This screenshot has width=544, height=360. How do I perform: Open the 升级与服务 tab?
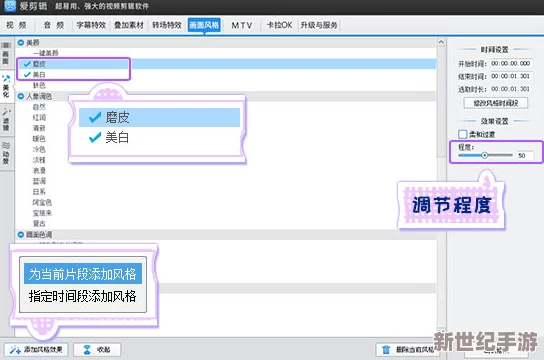(x=319, y=25)
